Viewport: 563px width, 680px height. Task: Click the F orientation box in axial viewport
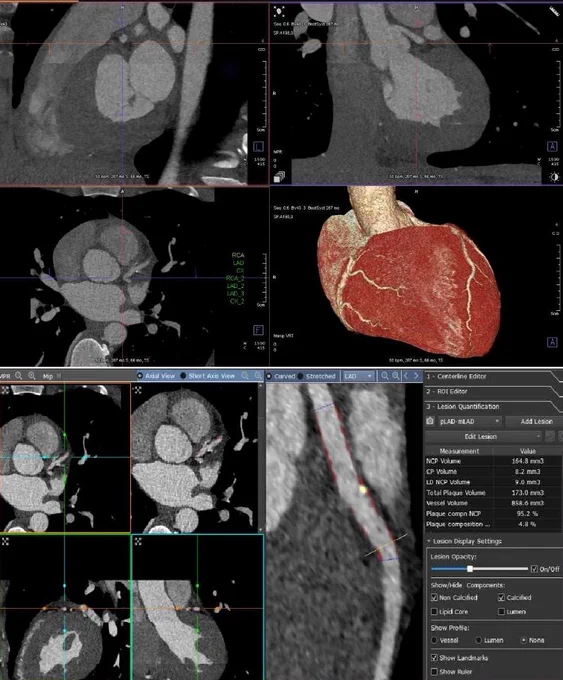tap(258, 330)
